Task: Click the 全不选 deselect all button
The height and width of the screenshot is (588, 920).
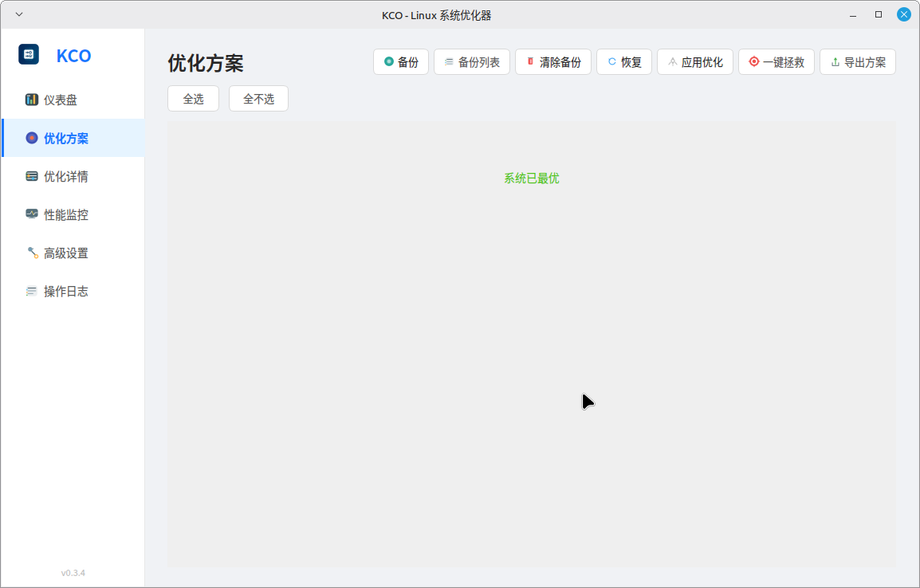Action: pos(259,99)
